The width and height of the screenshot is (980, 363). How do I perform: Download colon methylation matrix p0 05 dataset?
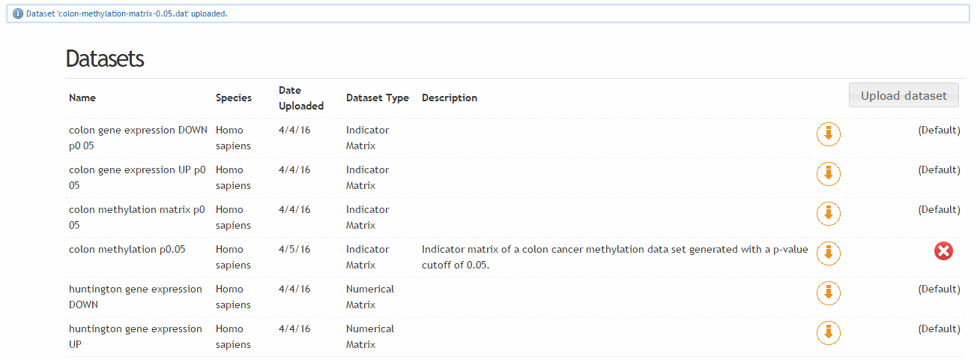pos(828,214)
